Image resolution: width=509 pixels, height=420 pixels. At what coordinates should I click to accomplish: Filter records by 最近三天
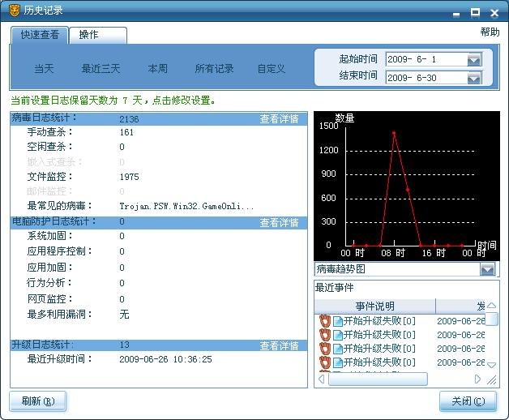pos(101,69)
